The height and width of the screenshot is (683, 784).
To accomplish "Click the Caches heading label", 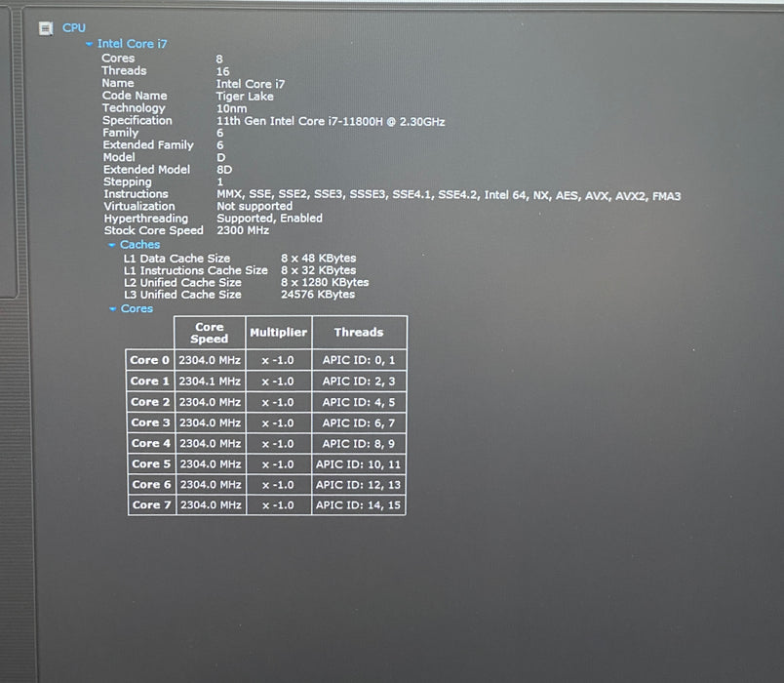I will 140,244.
